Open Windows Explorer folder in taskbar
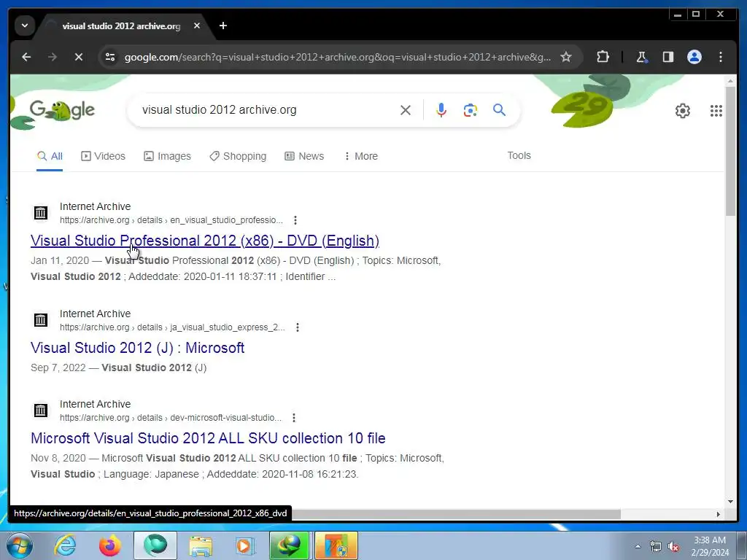 click(x=201, y=545)
